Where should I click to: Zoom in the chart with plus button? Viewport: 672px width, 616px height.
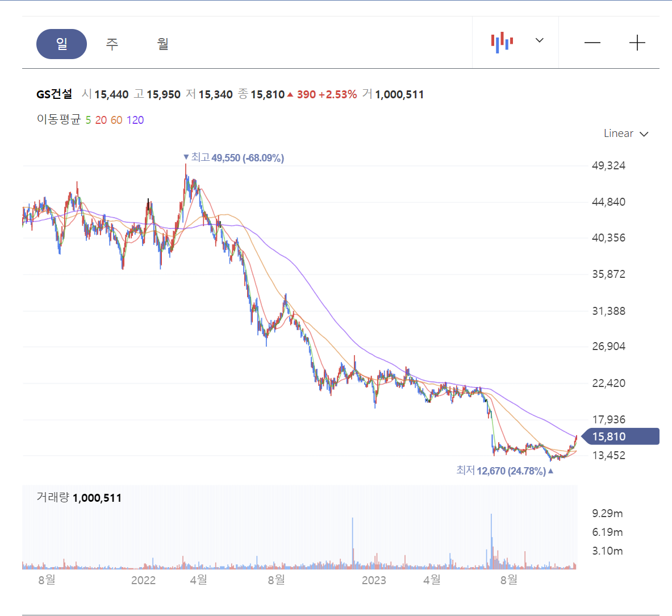coord(637,43)
